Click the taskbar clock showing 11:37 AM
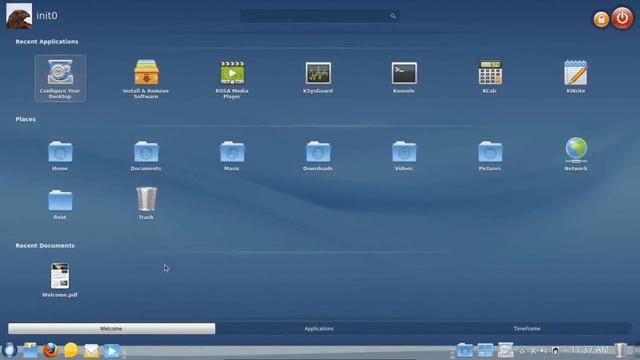Viewport: 640px width, 360px height. click(590, 350)
